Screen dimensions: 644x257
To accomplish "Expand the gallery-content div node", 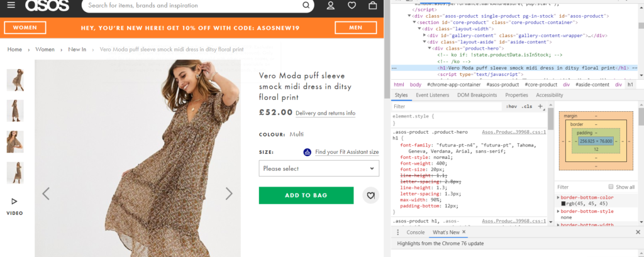I will (425, 35).
